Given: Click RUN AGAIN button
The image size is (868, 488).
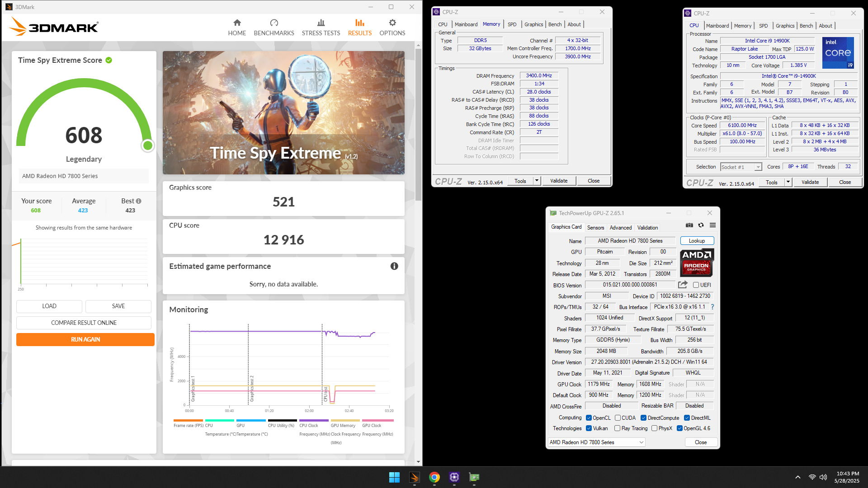Looking at the screenshot, I should [x=85, y=339].
